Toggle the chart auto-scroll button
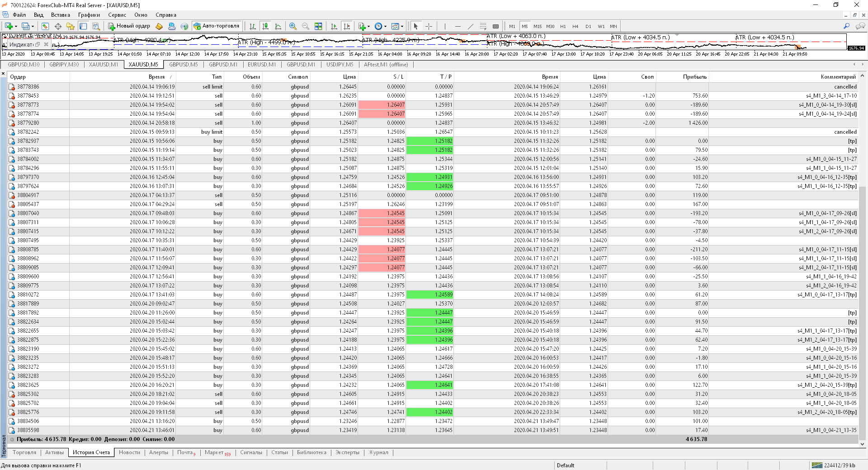 tap(334, 26)
